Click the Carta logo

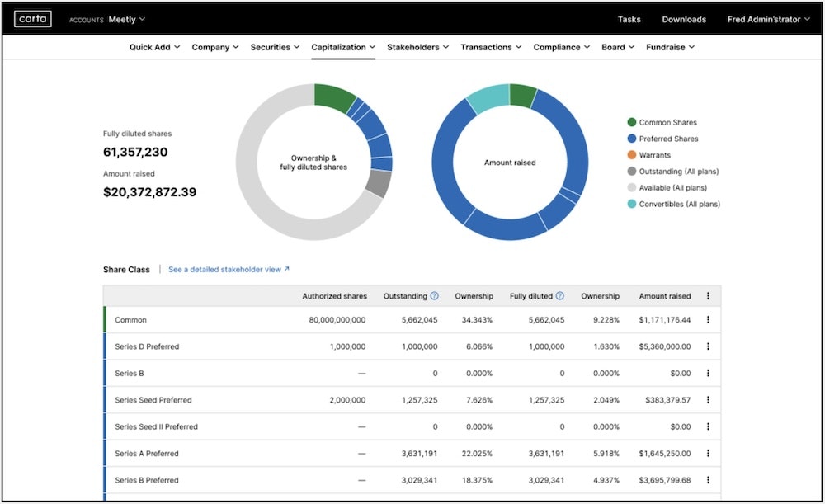click(32, 18)
